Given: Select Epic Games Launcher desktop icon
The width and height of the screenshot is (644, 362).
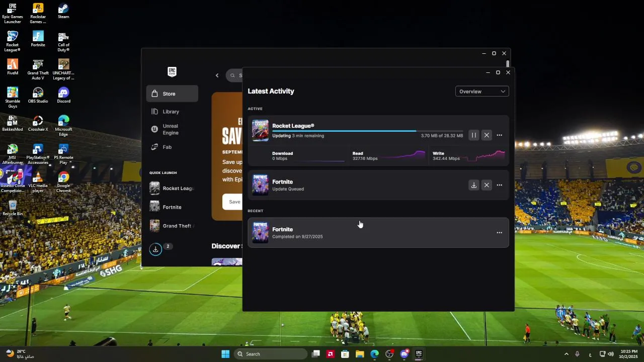Looking at the screenshot, I should click(13, 14).
